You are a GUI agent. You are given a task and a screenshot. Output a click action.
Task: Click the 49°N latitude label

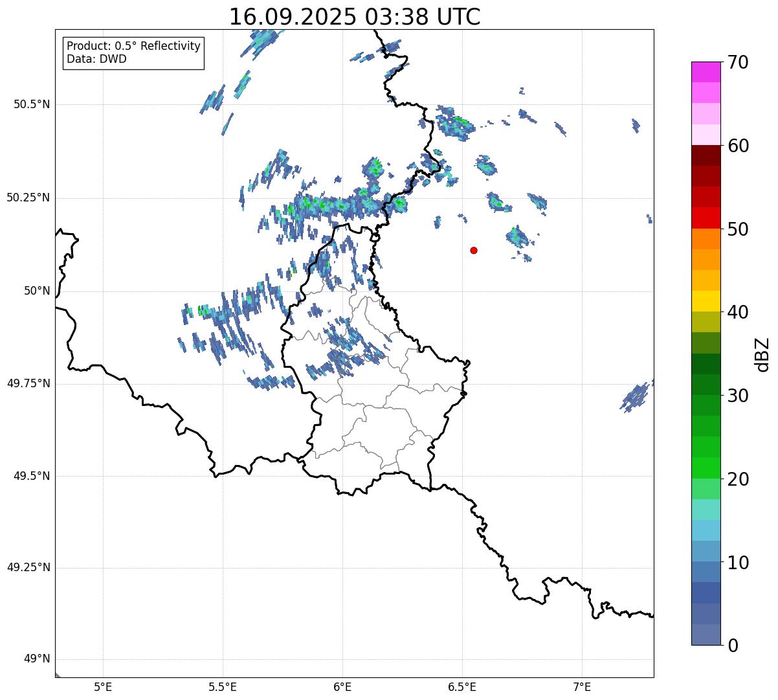[37, 659]
